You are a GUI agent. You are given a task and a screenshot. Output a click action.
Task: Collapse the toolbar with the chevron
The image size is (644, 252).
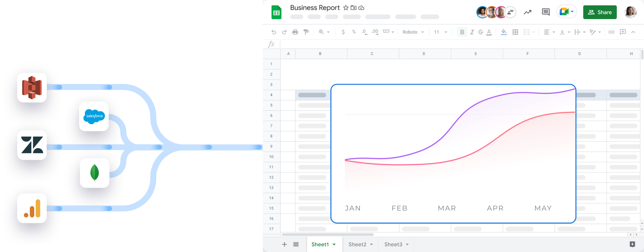[x=633, y=32]
